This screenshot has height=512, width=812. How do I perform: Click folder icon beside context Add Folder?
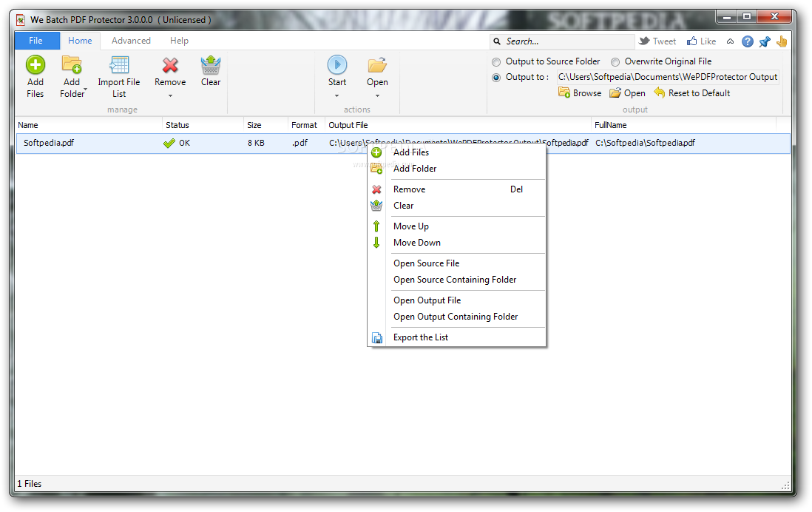376,169
